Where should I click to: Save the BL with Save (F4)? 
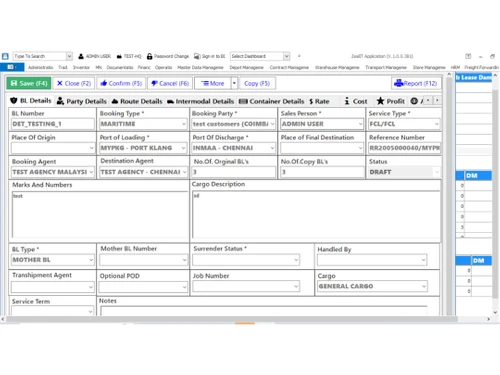[x=29, y=83]
